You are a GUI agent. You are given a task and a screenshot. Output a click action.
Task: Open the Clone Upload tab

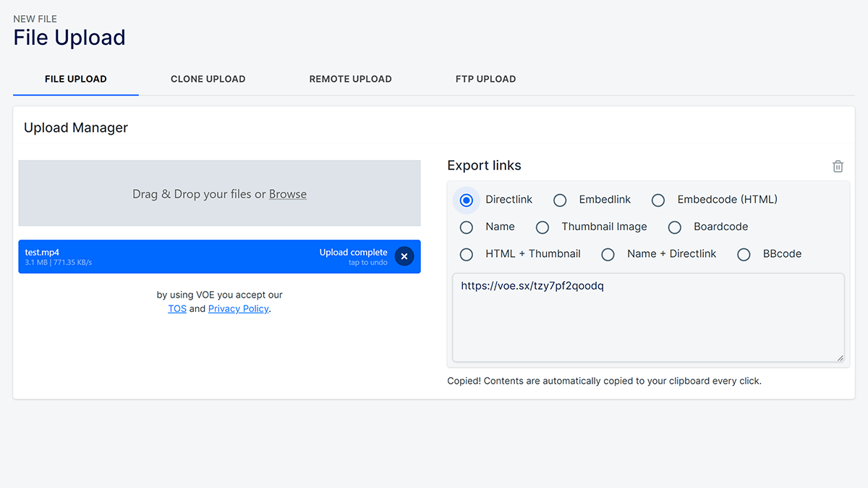pyautogui.click(x=208, y=79)
